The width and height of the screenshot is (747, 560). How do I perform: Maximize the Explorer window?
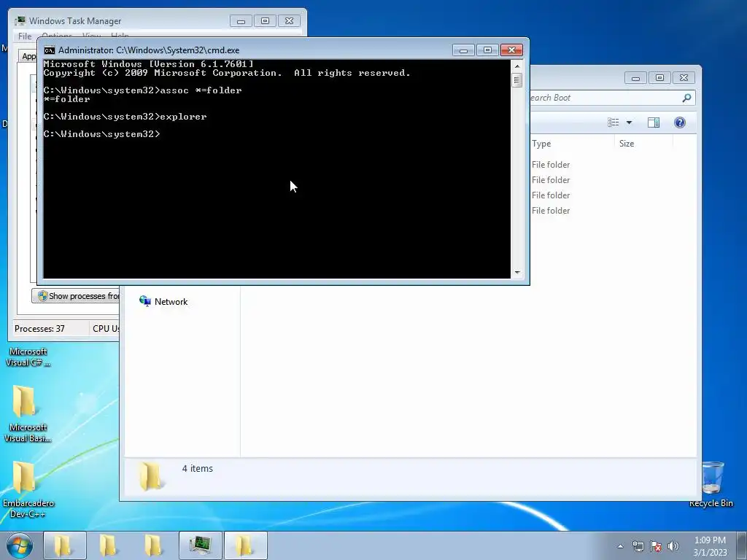click(x=659, y=77)
